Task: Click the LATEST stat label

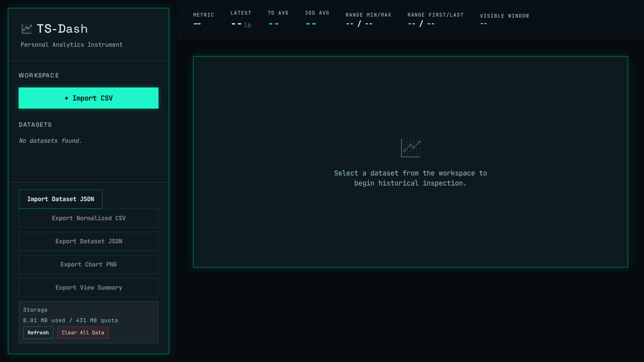Action: tap(241, 13)
